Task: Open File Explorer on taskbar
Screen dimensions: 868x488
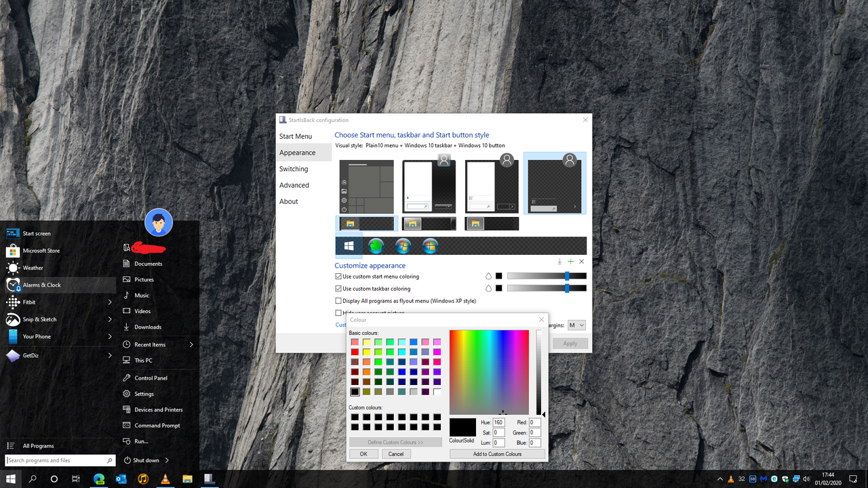Action: coord(187,479)
